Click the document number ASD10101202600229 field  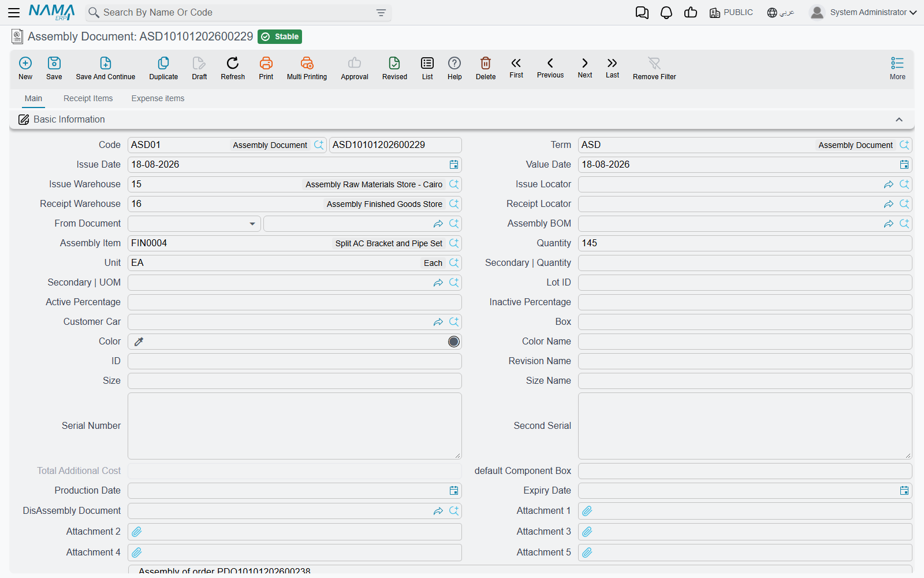[x=396, y=145]
